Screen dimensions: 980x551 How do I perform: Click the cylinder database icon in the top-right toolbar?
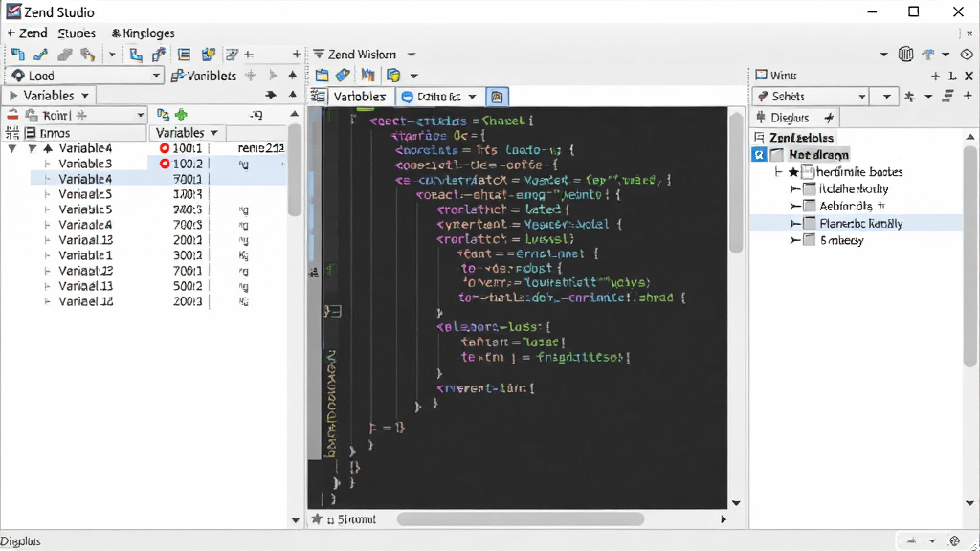tap(905, 55)
